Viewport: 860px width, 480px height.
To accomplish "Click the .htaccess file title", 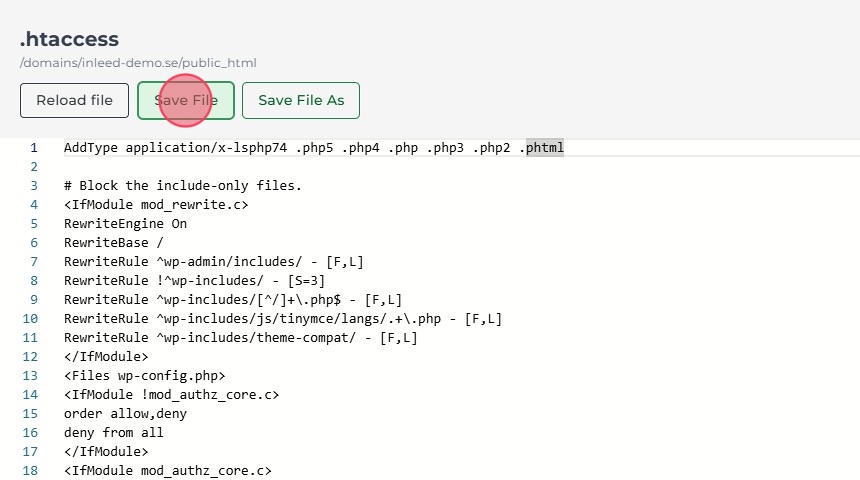I will 69,40.
